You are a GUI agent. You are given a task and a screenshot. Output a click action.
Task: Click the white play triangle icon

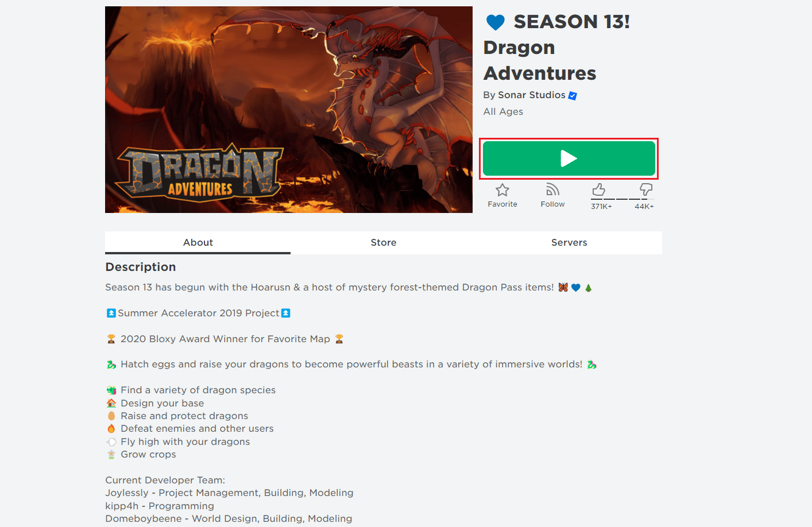click(569, 158)
